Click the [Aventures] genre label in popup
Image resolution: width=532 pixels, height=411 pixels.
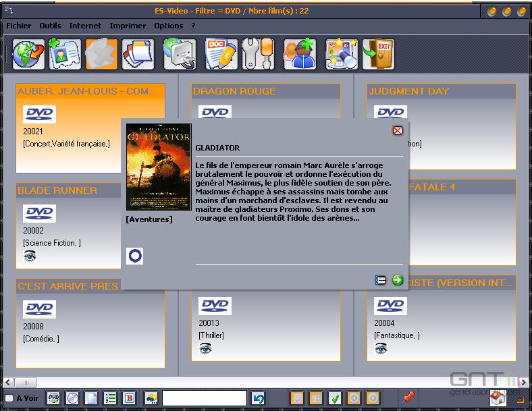click(x=149, y=219)
